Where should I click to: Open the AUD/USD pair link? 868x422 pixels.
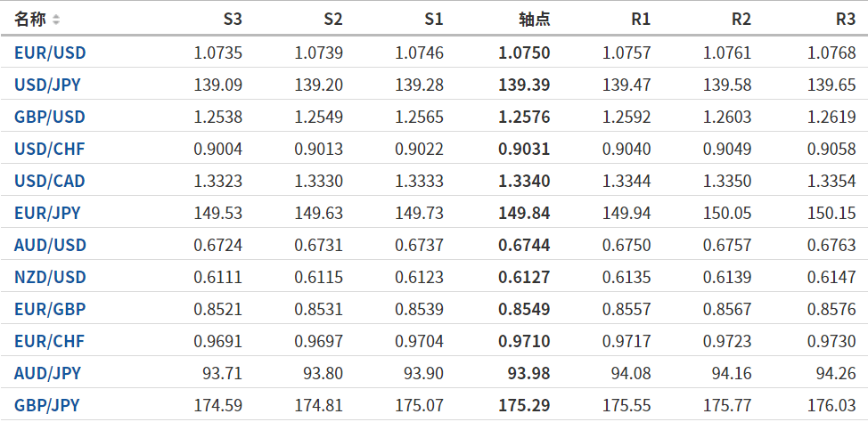(50, 245)
